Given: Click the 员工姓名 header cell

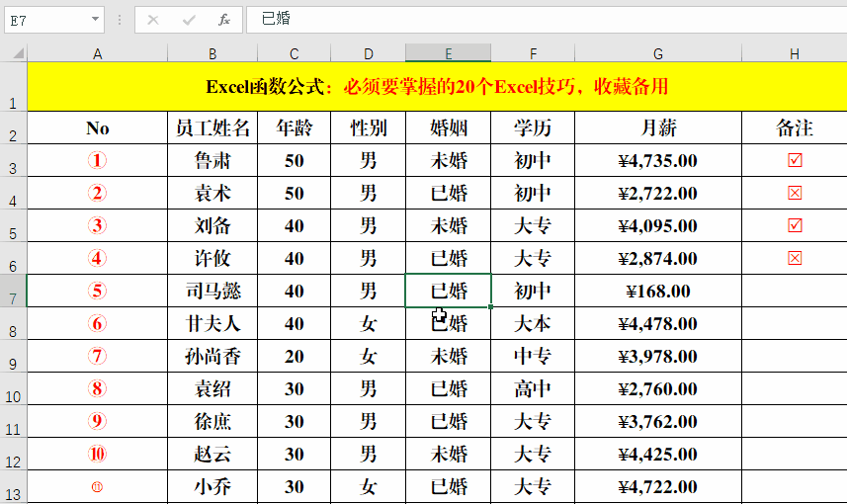Looking at the screenshot, I should click(212, 128).
